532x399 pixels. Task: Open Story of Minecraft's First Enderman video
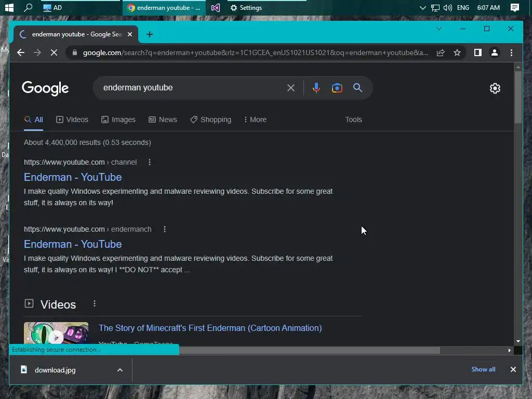(x=210, y=328)
